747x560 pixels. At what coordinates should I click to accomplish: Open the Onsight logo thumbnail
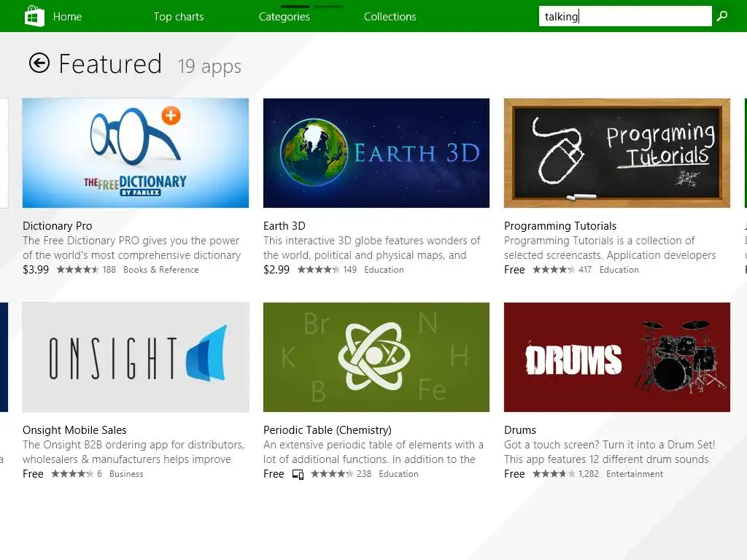click(x=136, y=357)
